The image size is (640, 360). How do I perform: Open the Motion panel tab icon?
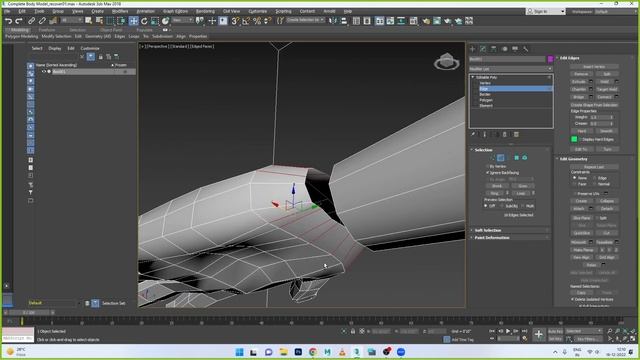point(504,49)
